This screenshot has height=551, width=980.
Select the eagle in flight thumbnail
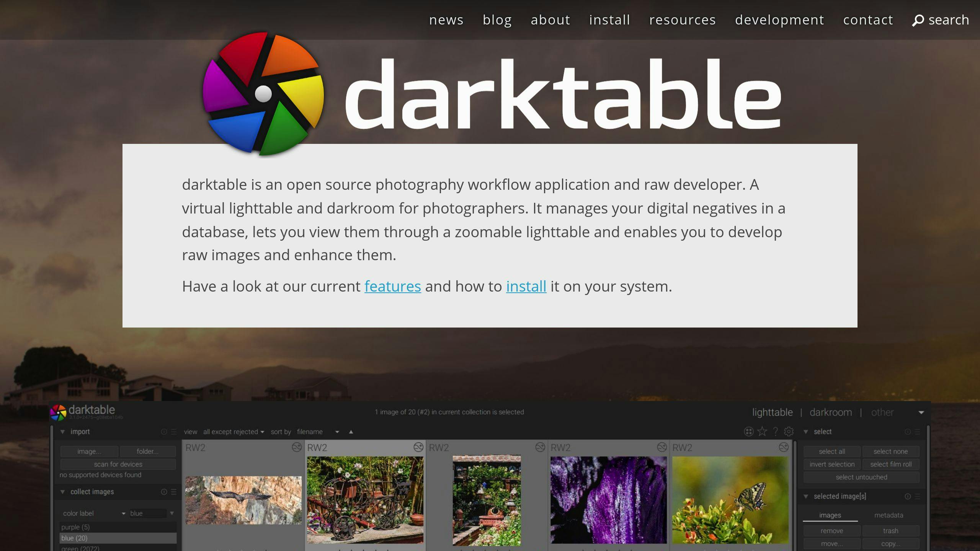[x=243, y=500]
